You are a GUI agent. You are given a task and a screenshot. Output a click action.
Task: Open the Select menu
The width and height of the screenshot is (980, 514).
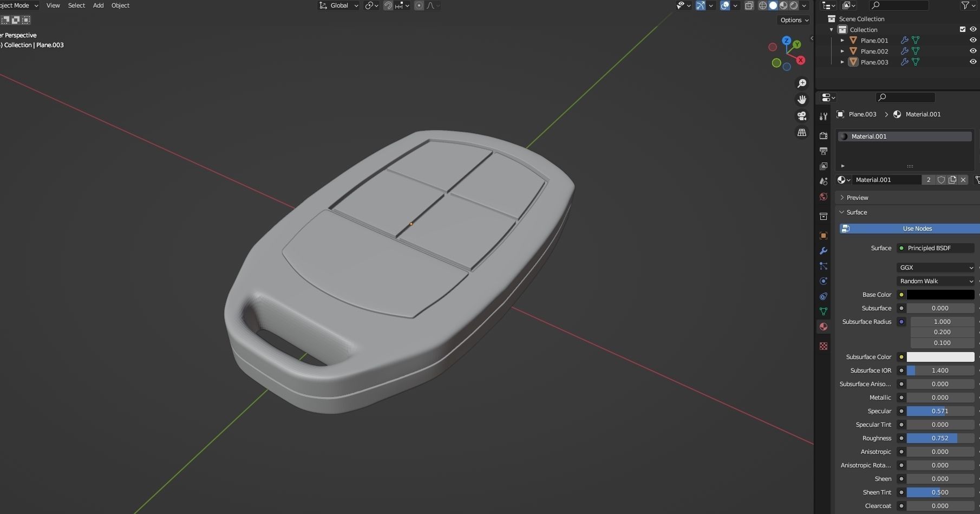[x=76, y=5]
